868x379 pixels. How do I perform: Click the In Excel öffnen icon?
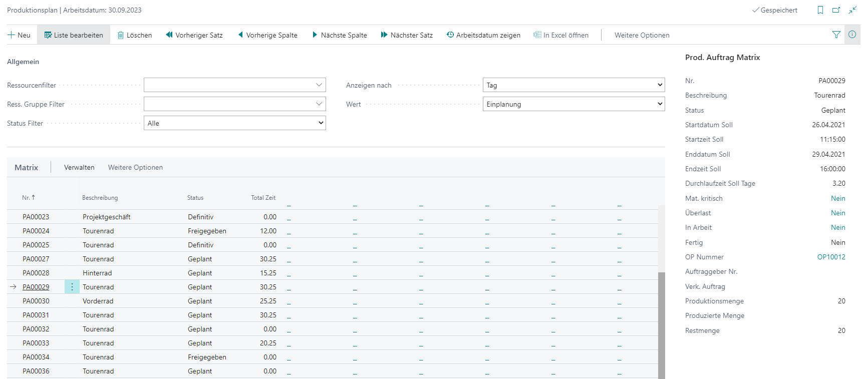coord(537,35)
